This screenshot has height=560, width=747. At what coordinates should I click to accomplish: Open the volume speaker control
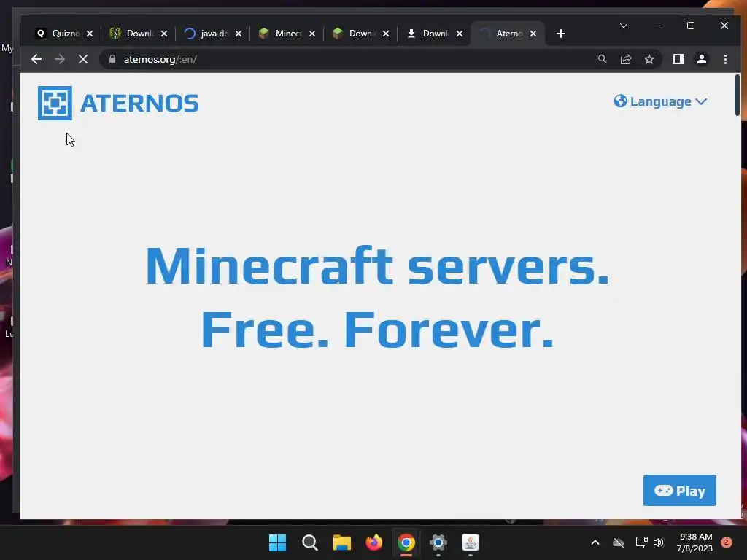click(x=659, y=542)
